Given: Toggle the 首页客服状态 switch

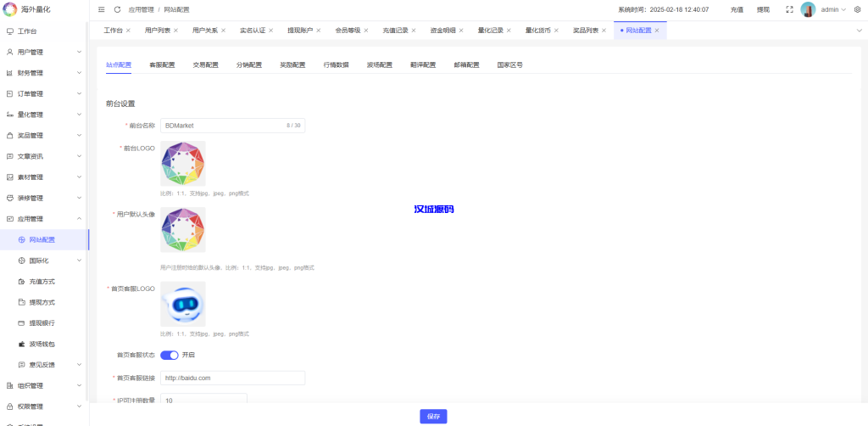Looking at the screenshot, I should point(170,355).
